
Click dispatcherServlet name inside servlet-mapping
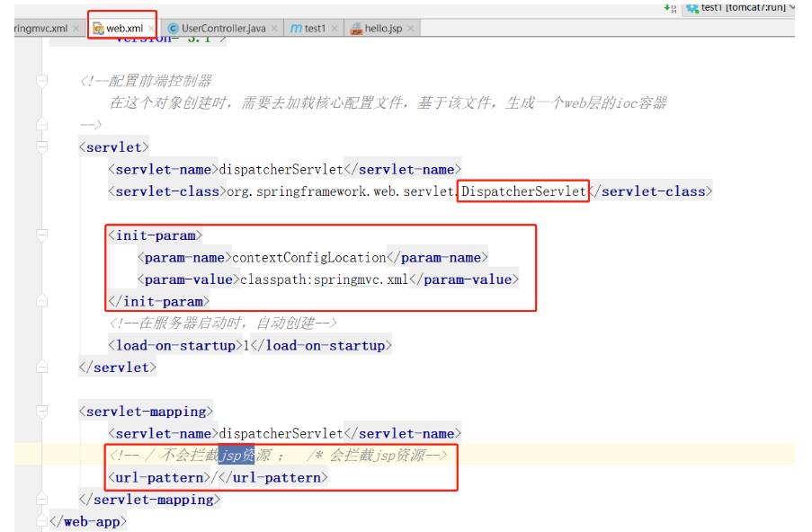(x=281, y=434)
